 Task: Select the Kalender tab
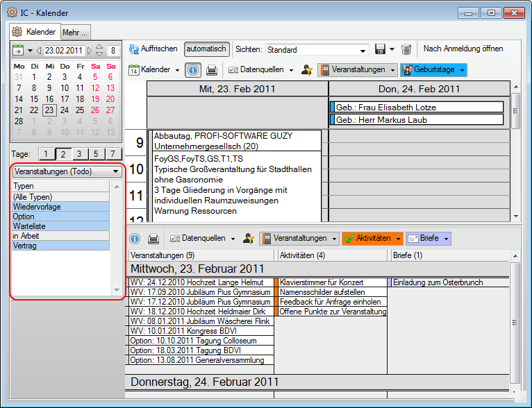click(35, 32)
